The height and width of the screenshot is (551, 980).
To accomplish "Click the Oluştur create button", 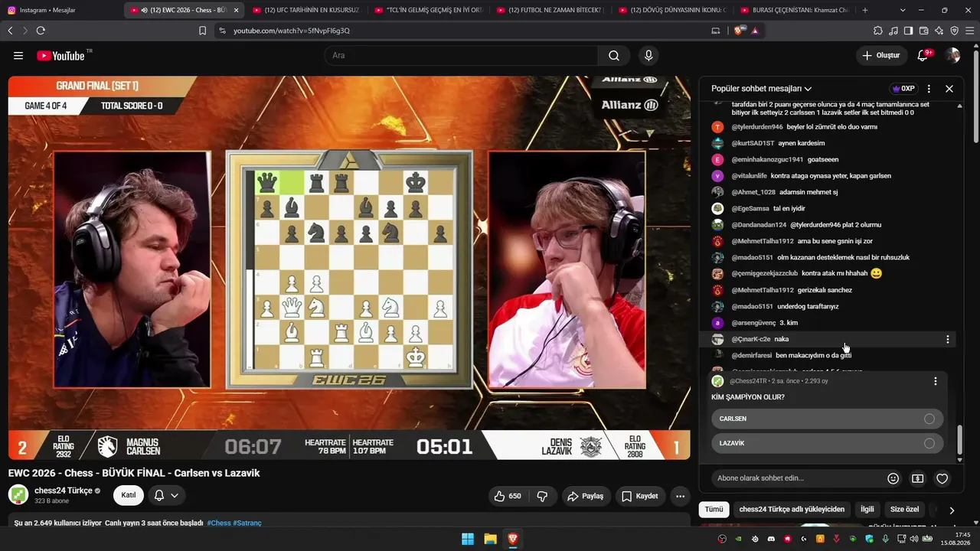I will (x=881, y=56).
